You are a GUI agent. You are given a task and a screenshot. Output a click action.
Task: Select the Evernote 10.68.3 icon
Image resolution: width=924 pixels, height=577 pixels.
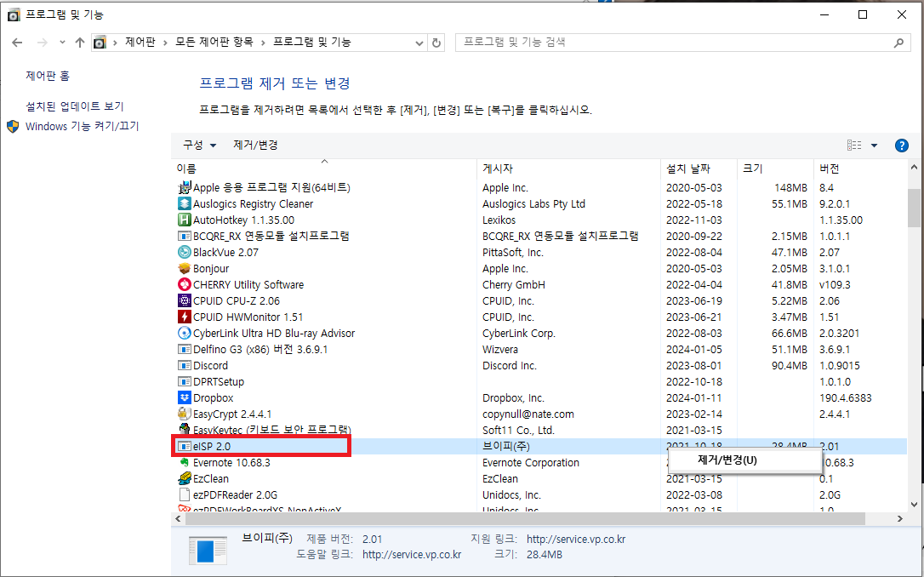185,463
